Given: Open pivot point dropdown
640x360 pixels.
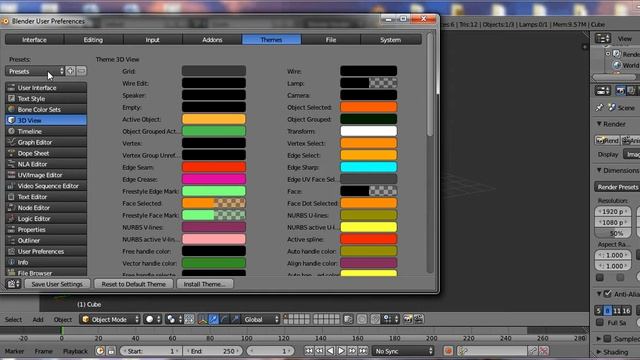Looking at the screenshot, I should coord(175,320).
